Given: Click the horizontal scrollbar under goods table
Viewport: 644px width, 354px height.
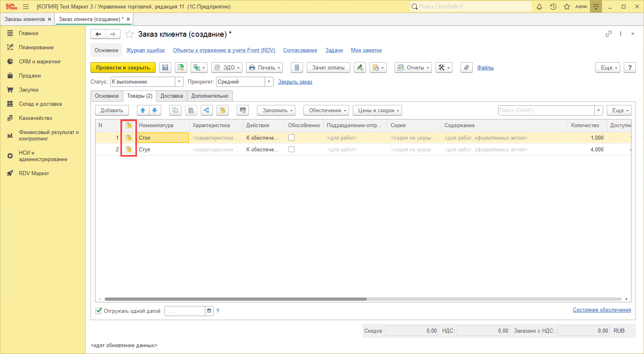Looking at the screenshot, I should (236, 299).
